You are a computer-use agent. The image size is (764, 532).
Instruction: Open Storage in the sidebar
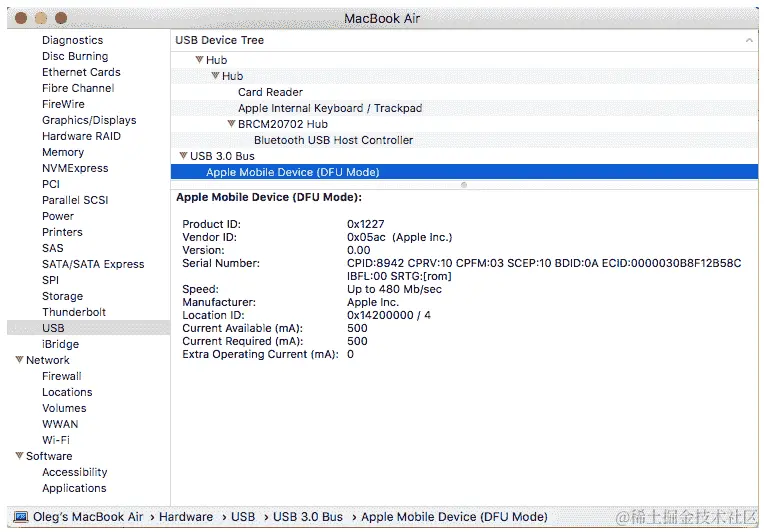62,296
